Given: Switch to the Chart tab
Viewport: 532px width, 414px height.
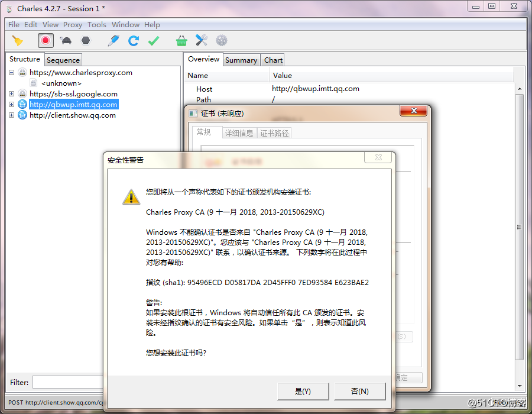Looking at the screenshot, I should (273, 60).
